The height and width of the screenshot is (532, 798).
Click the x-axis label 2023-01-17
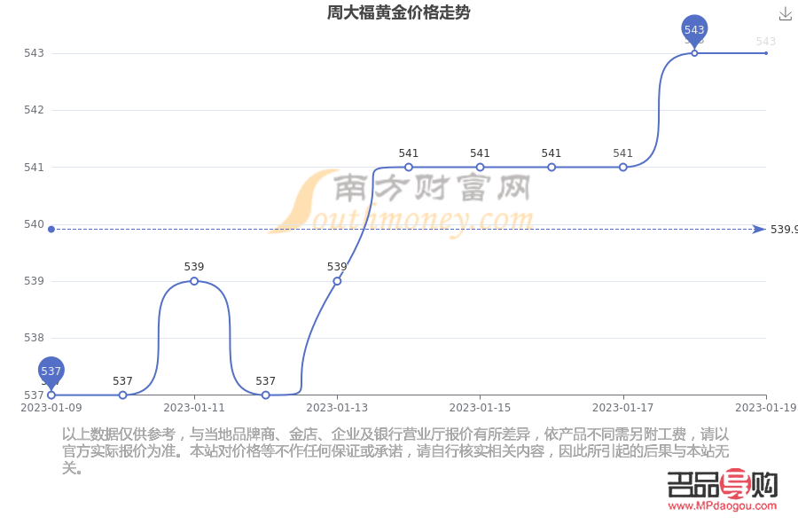coord(623,408)
